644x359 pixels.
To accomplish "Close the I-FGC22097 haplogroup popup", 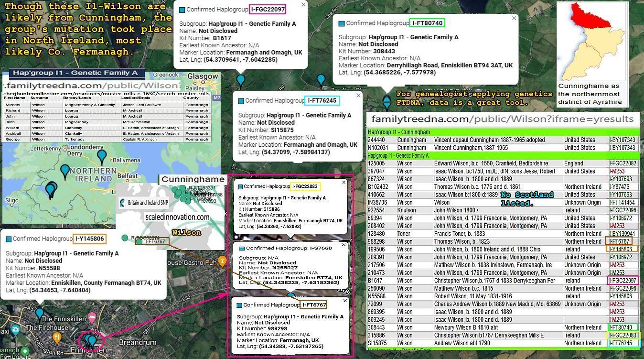I will click(x=303, y=4).
